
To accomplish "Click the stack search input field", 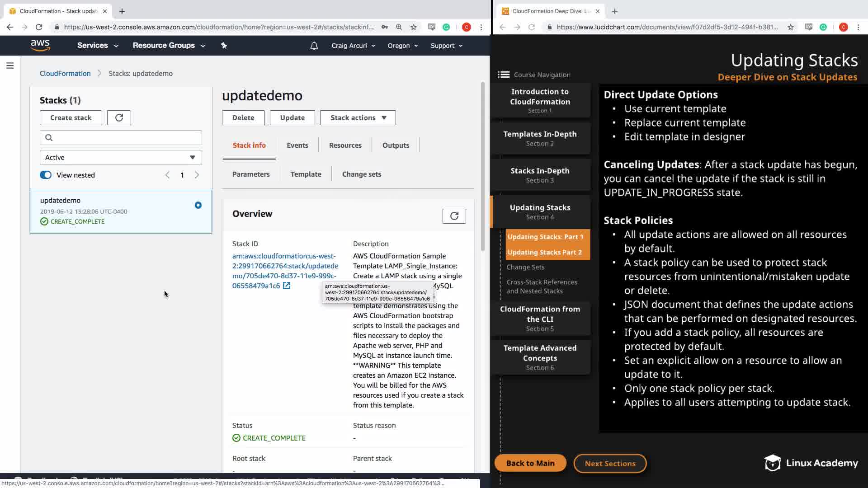I will 121,137.
